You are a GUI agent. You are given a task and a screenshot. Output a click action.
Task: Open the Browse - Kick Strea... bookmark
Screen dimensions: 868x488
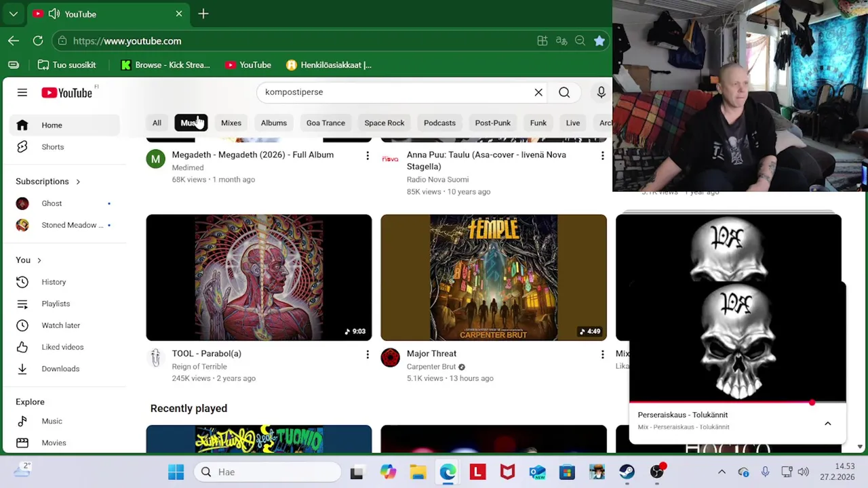tap(165, 65)
